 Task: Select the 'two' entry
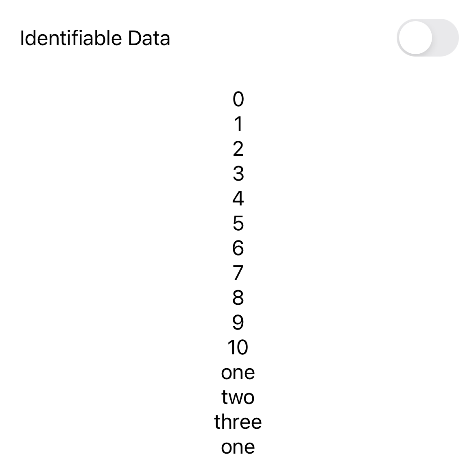click(x=238, y=397)
